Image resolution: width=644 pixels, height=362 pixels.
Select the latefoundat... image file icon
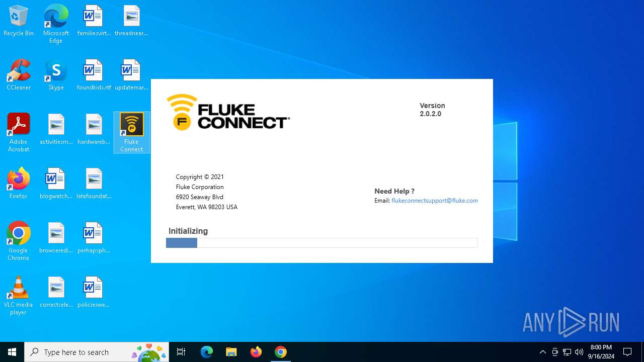point(94,184)
